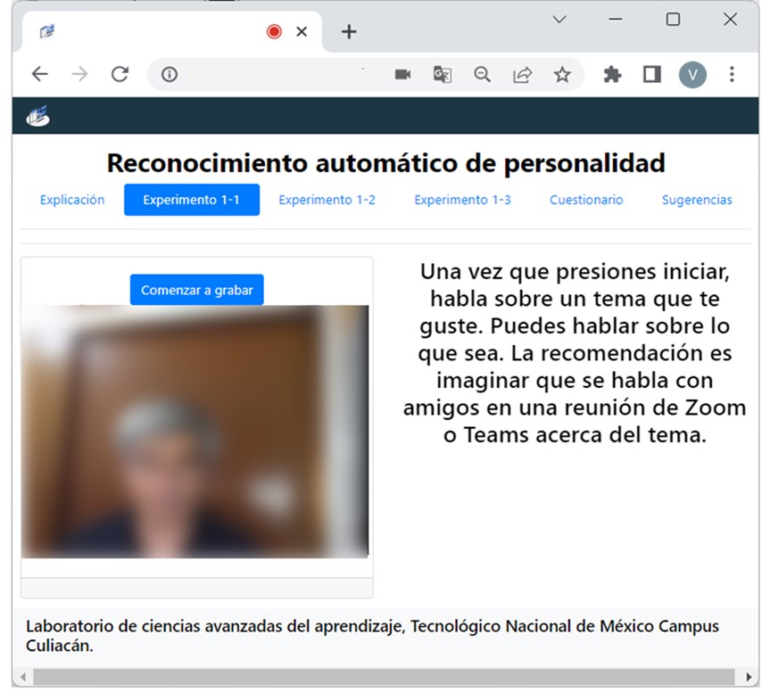
Task: Reload the page with the refresh icon
Action: click(120, 74)
